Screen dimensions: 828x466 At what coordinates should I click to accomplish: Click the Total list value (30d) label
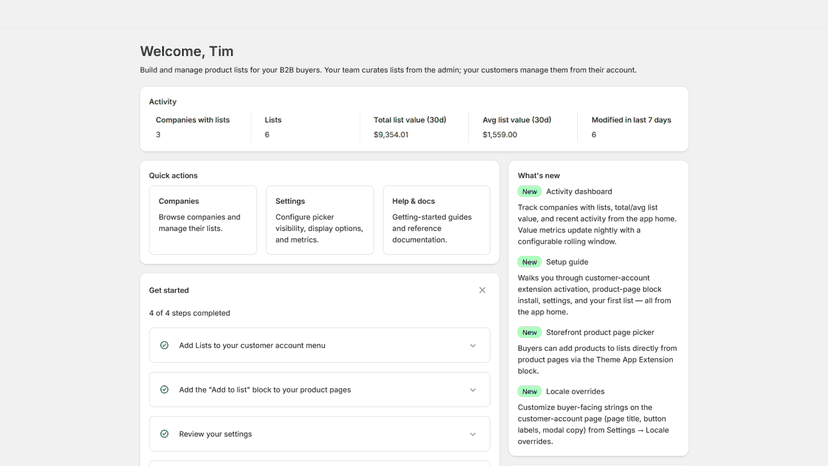pyautogui.click(x=410, y=120)
